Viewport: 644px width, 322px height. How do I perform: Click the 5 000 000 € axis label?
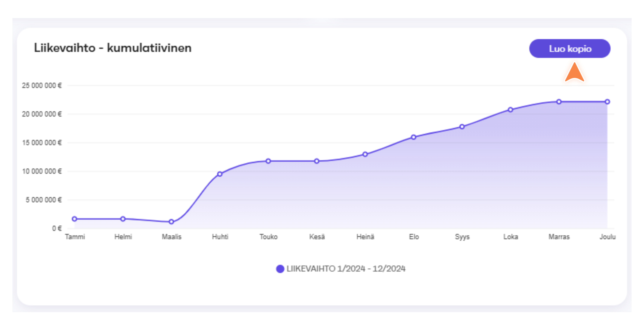pos(44,200)
